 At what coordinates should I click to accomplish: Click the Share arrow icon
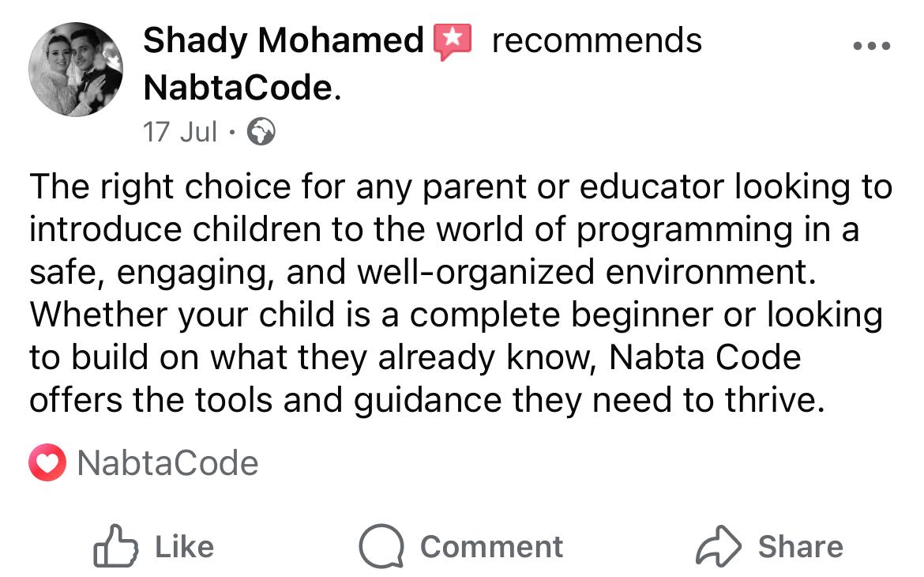pos(719,546)
